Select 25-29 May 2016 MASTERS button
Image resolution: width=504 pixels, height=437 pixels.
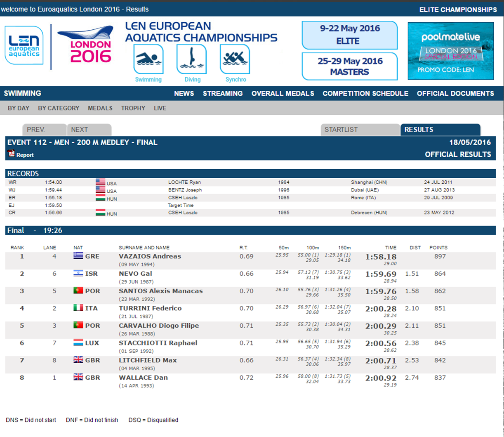(350, 66)
